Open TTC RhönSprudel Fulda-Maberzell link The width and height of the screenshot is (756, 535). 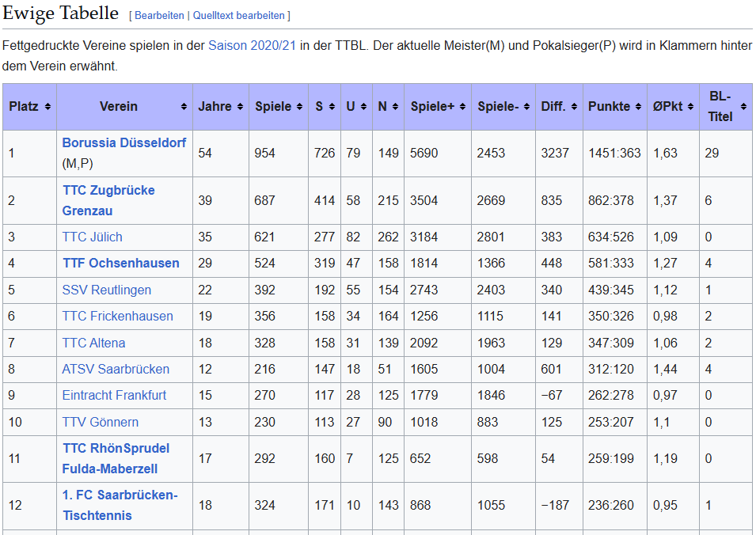[x=116, y=458]
